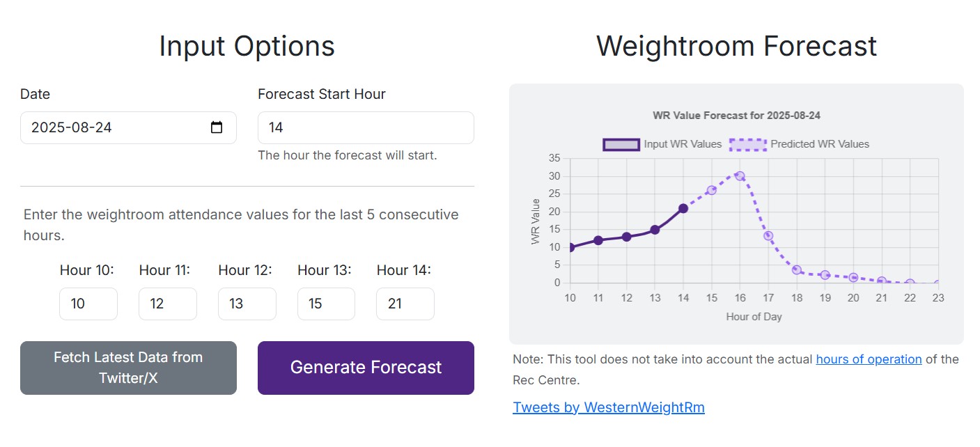Click the Predicted WR Values legend label

(819, 144)
